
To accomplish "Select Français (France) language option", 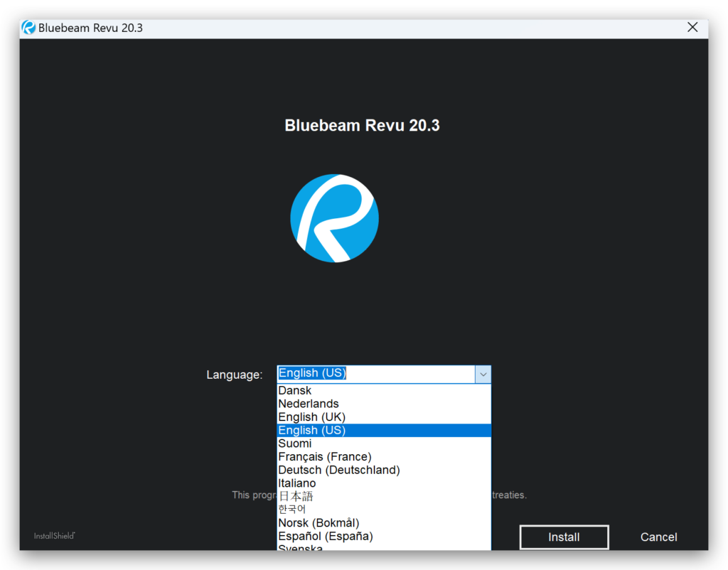I will tap(384, 457).
